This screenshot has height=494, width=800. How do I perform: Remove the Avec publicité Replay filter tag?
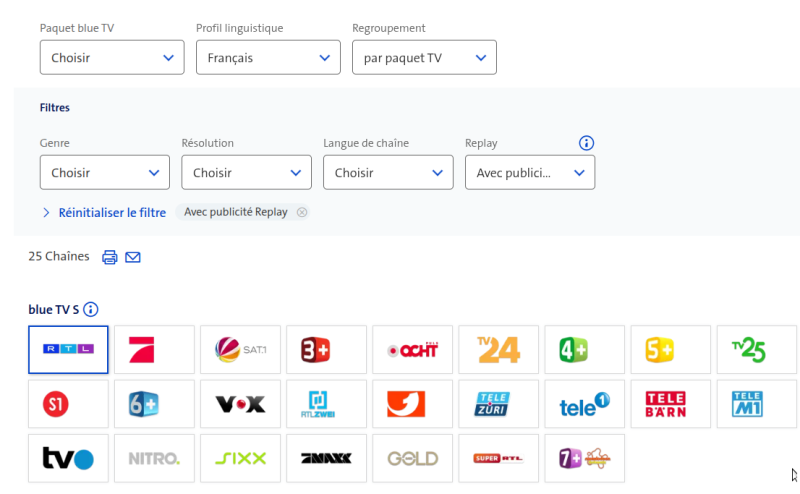(x=302, y=212)
